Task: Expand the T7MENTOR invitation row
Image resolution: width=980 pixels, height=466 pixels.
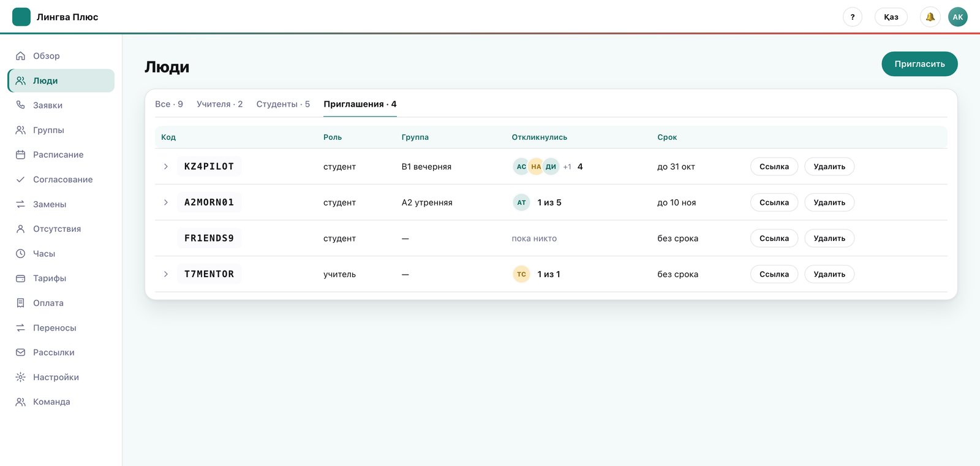Action: 165,274
